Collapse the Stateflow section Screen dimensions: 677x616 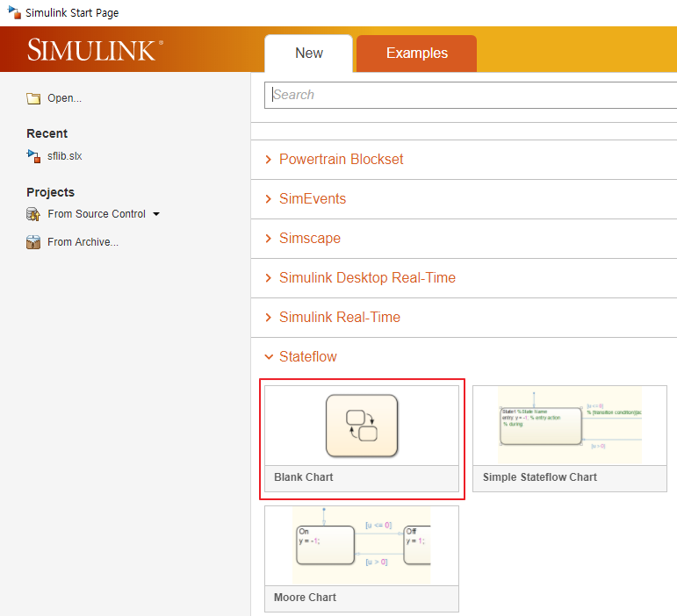pyautogui.click(x=269, y=357)
